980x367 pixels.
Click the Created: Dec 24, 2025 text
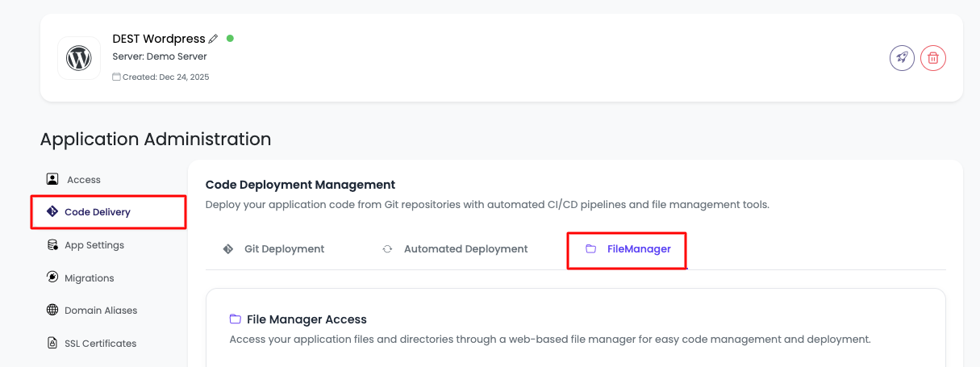(x=165, y=77)
